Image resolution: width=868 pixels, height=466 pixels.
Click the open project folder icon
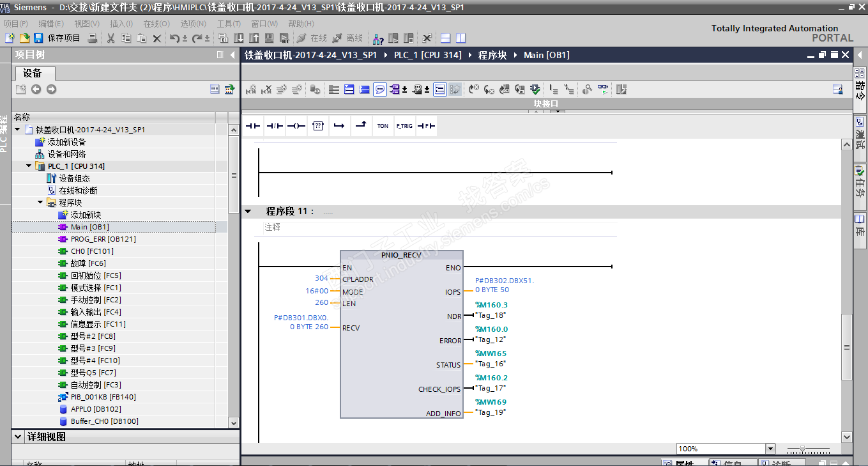click(24, 38)
